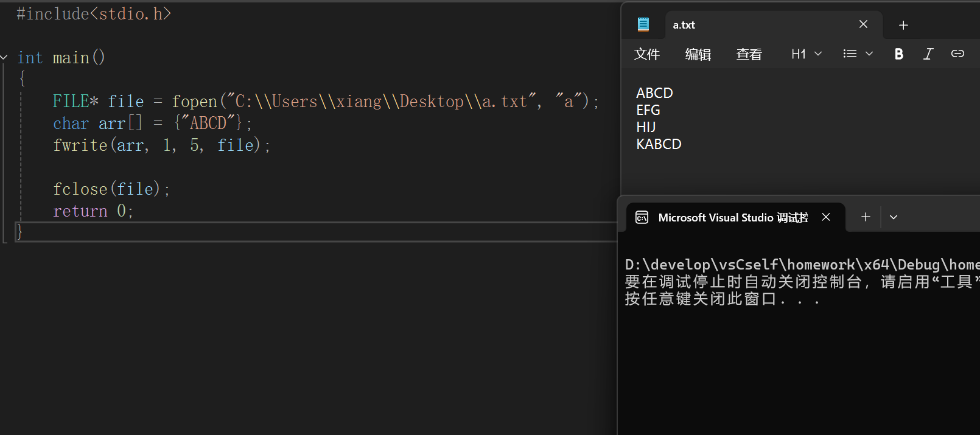Click the line HIJ in Notepad
Image resolution: width=980 pixels, height=435 pixels.
[646, 127]
